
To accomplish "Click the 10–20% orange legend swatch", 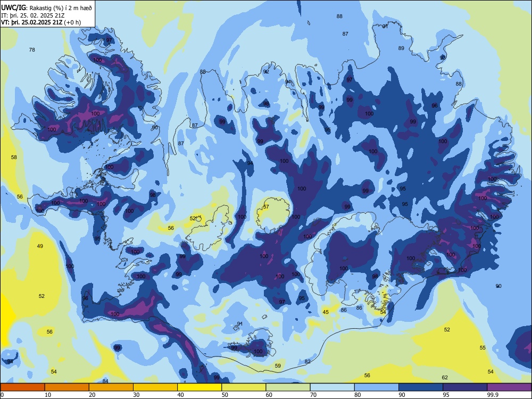I will point(67,387).
